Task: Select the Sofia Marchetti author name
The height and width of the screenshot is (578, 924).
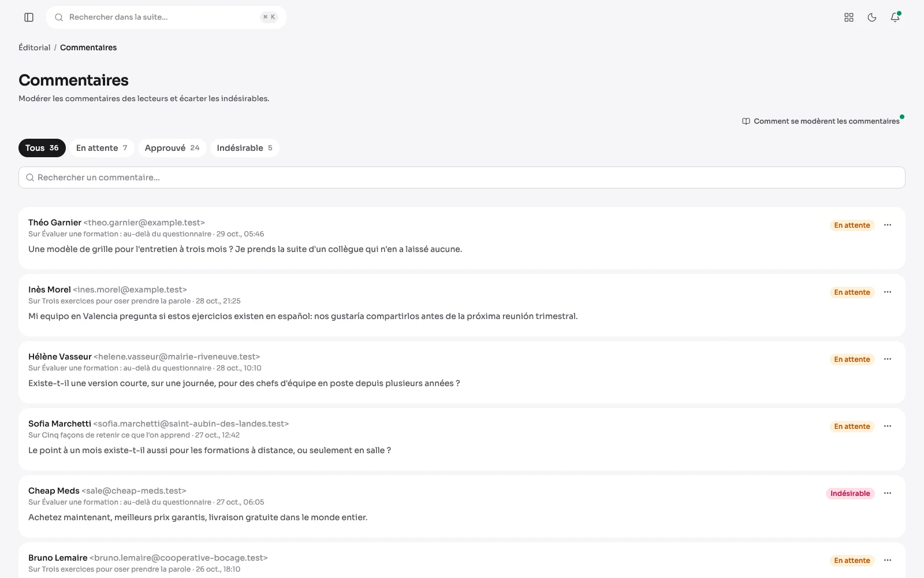Action: [x=59, y=424]
